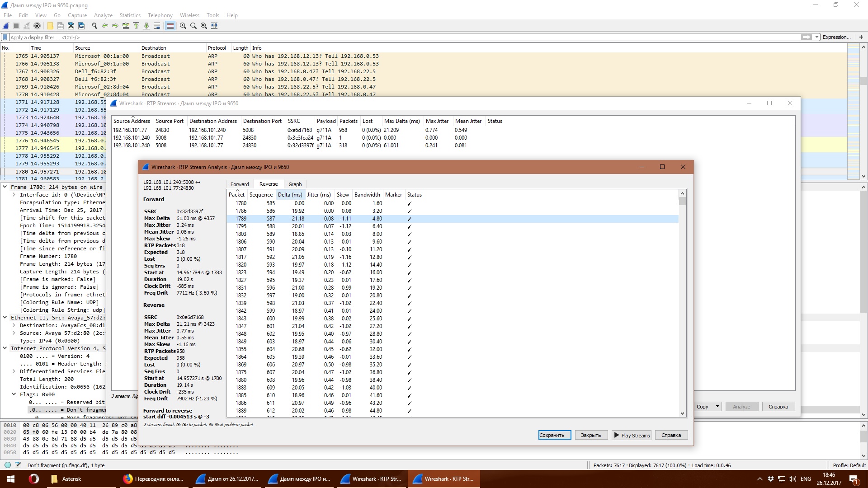Viewport: 868px width, 488px height.
Task: Collapse the Frame 1780 tree node
Action: (5, 187)
